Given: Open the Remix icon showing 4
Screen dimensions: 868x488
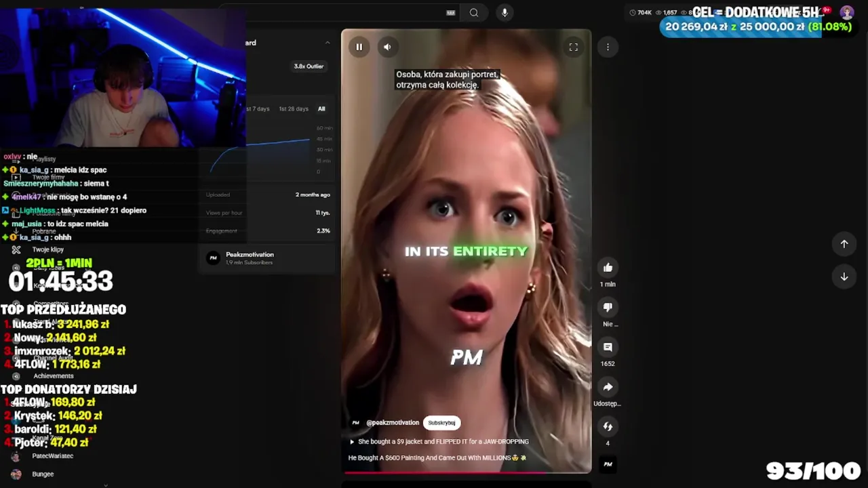Looking at the screenshot, I should [608, 426].
